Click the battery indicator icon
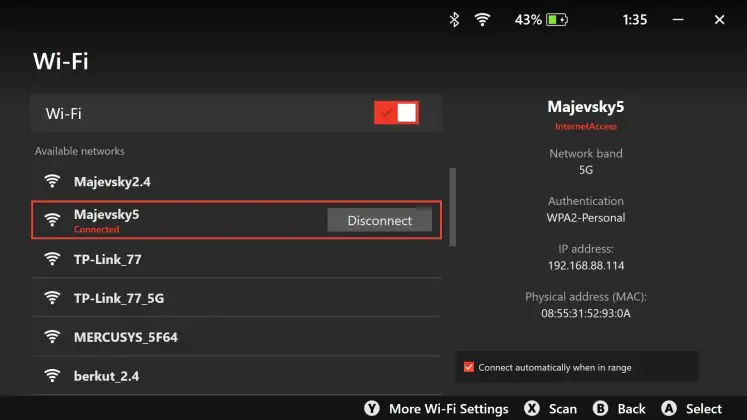Screen dimensions: 747x420 coord(557,20)
